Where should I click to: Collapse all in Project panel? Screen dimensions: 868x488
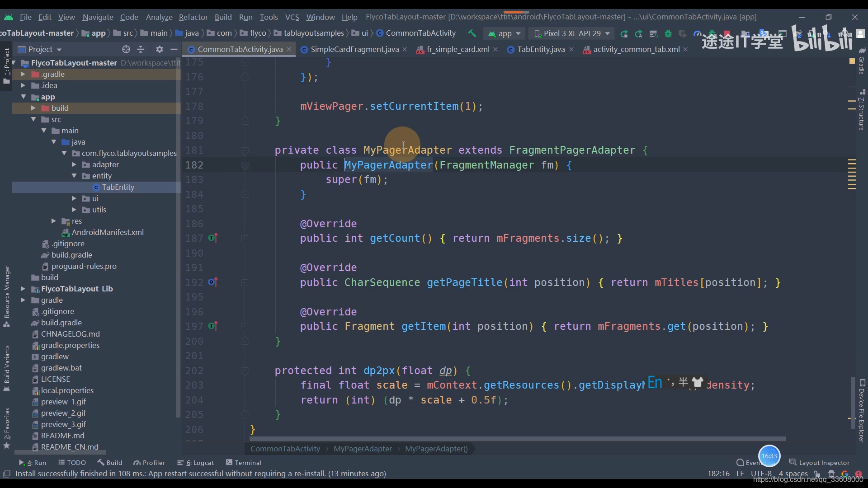(x=141, y=49)
